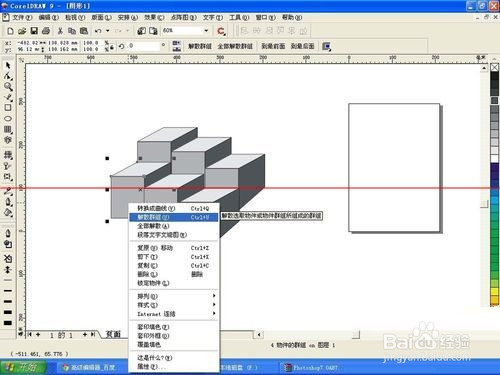
Task: Click the Cut scissors icon
Action: click(x=60, y=31)
